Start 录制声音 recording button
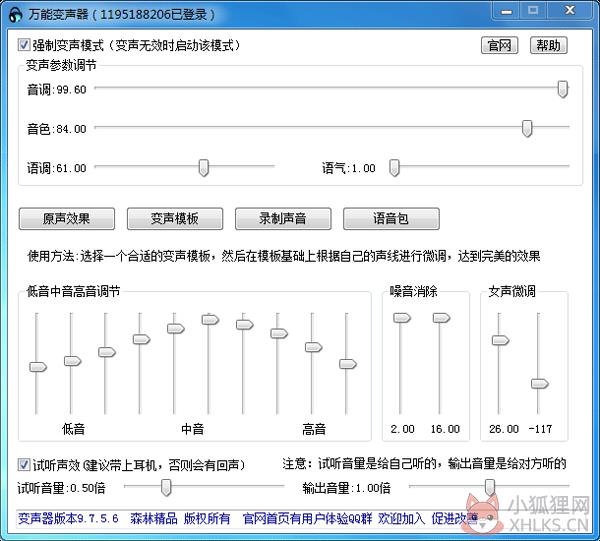 (283, 218)
